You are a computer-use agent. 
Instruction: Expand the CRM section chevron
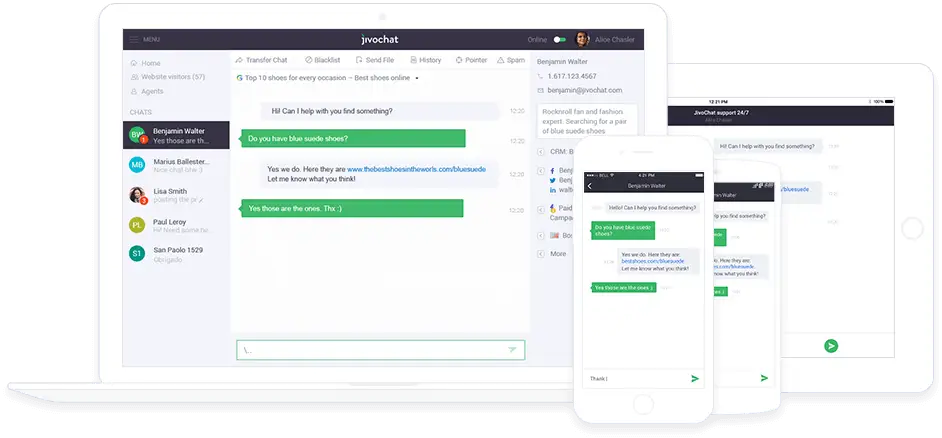pyautogui.click(x=541, y=152)
